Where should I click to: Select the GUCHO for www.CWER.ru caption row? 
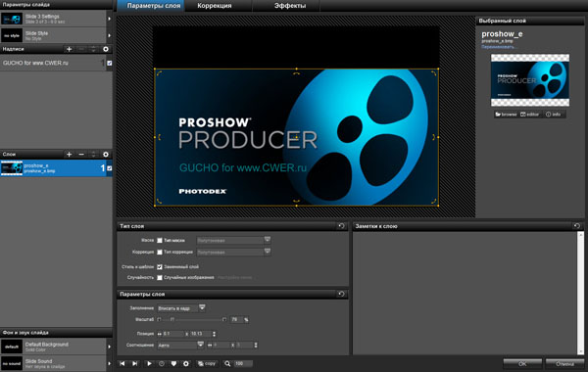point(56,63)
